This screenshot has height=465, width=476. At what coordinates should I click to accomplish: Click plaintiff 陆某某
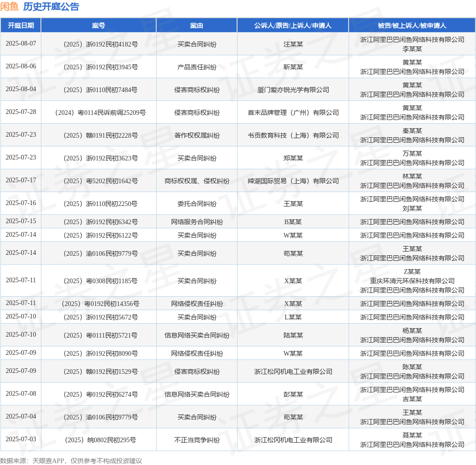click(x=293, y=335)
